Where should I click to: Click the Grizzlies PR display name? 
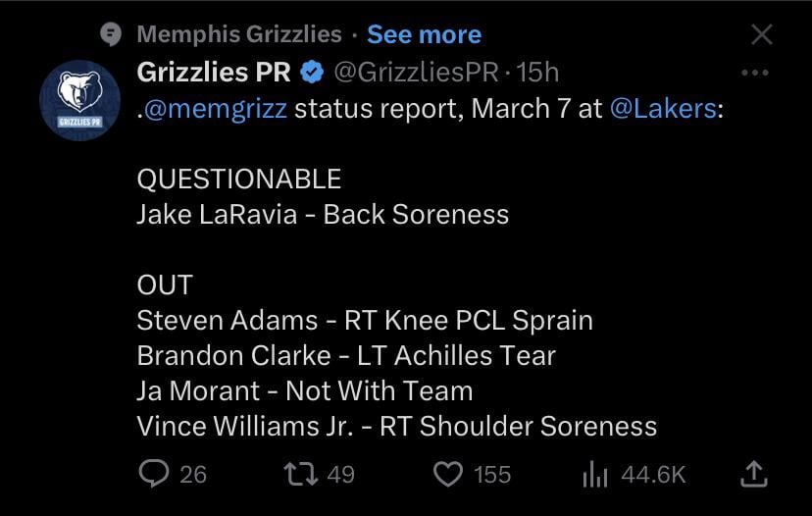214,72
